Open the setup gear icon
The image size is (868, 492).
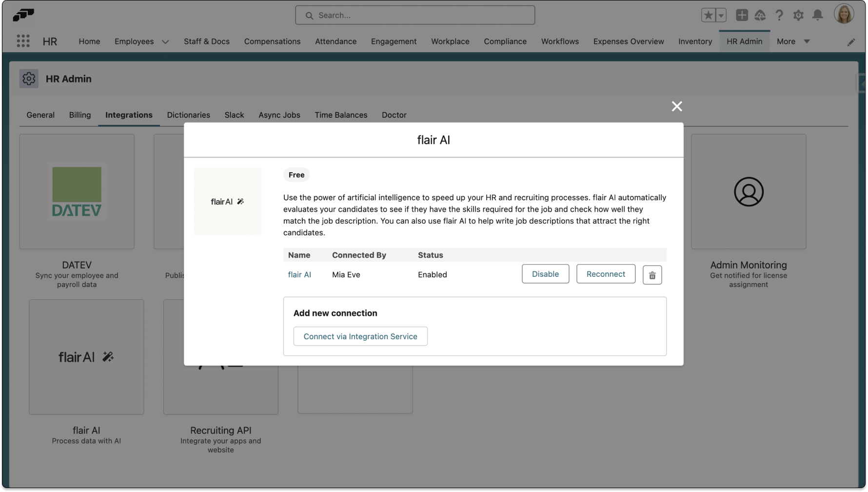coord(798,16)
